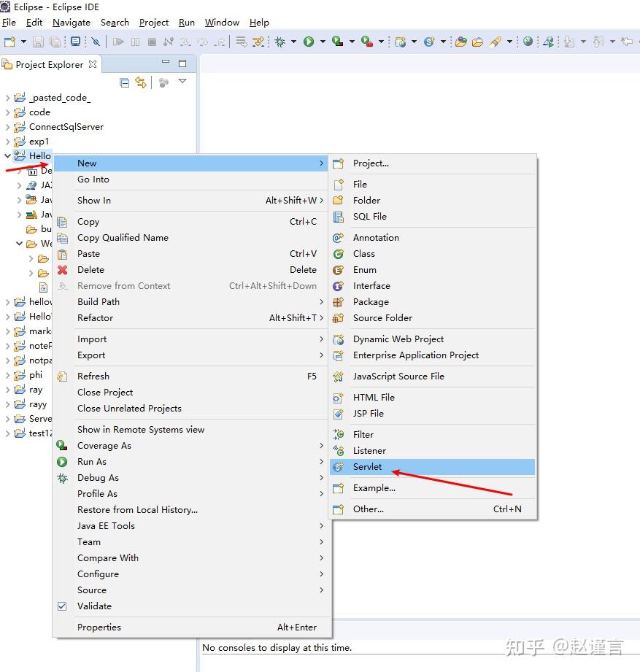Toggle Link with Editor in Project Explorer

click(x=141, y=82)
